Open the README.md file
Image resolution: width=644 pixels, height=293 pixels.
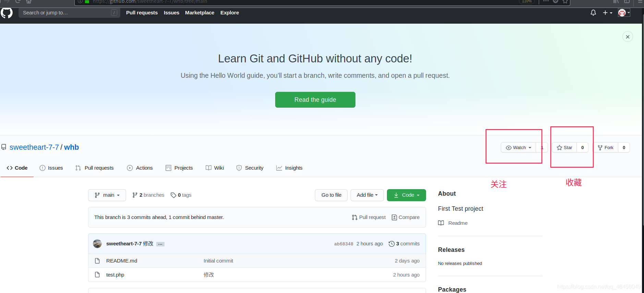point(122,261)
